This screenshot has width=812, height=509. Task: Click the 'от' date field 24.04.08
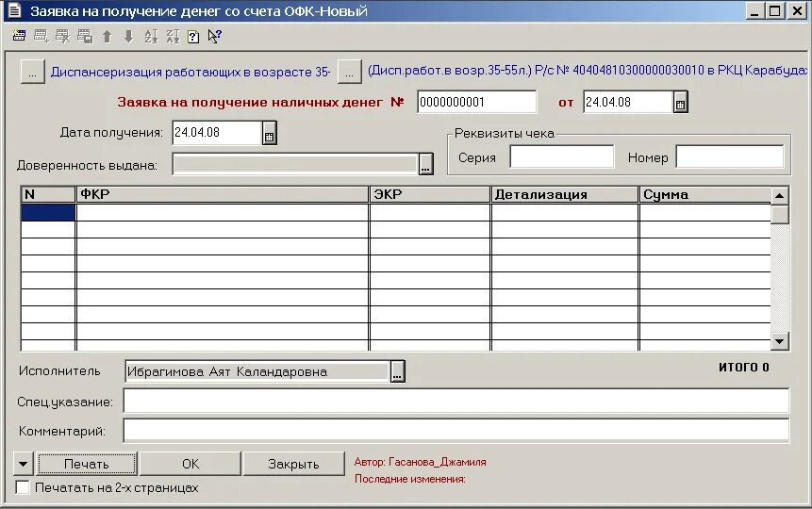coord(628,102)
